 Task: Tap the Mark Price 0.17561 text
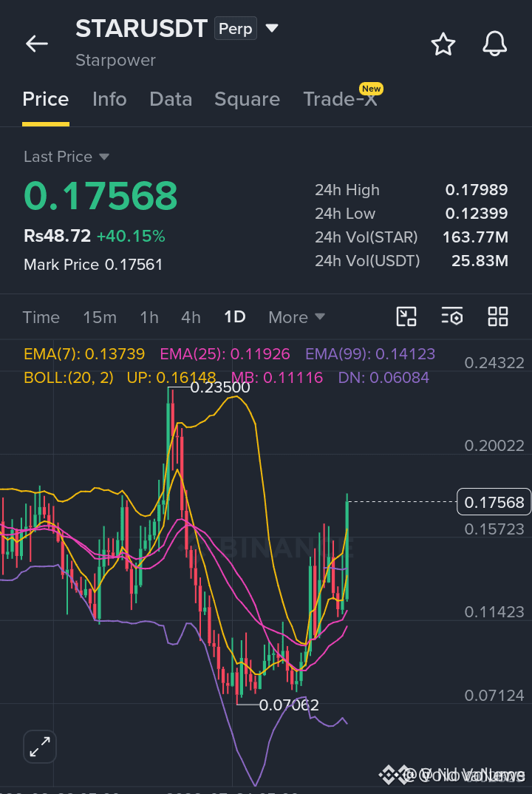(x=93, y=265)
